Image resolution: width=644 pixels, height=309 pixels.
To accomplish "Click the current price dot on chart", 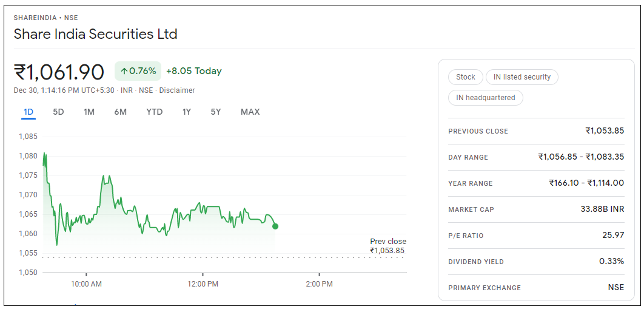I will 275,226.
